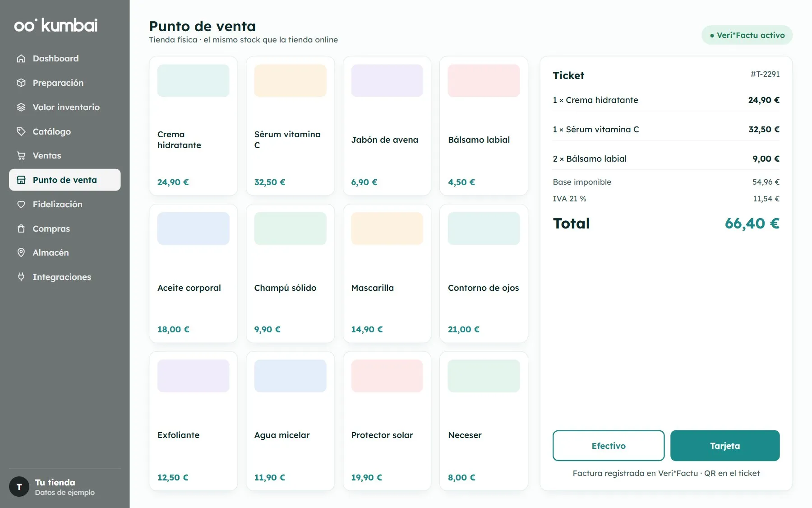Add Exfoliante product card

point(194,421)
